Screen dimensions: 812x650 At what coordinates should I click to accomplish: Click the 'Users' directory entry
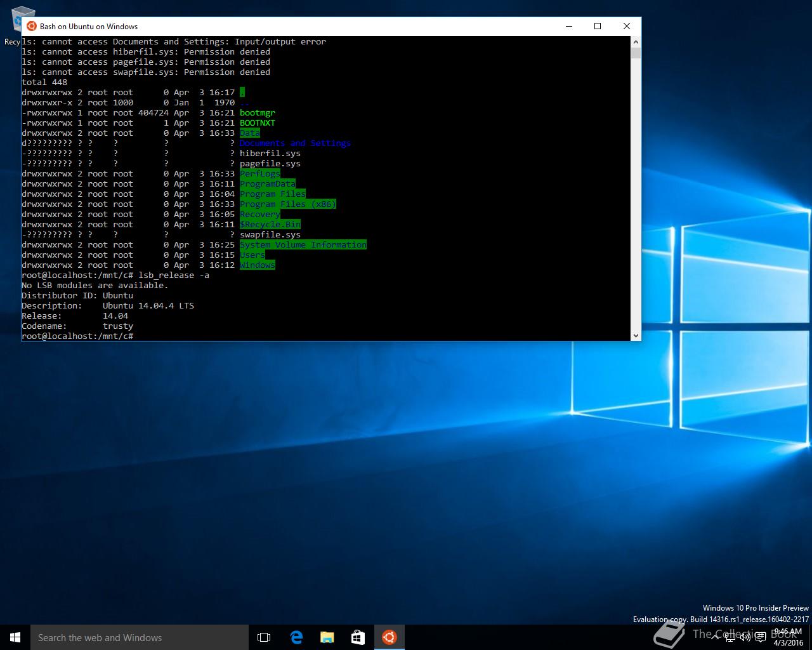click(x=252, y=255)
